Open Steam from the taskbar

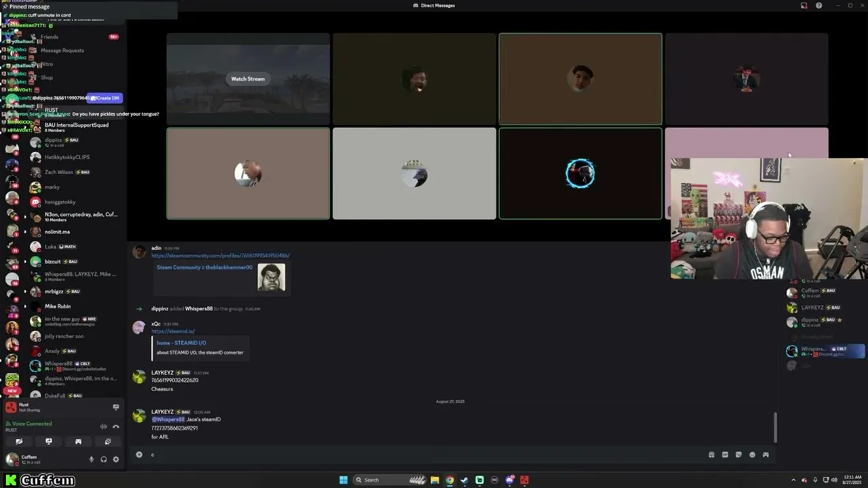point(465,480)
